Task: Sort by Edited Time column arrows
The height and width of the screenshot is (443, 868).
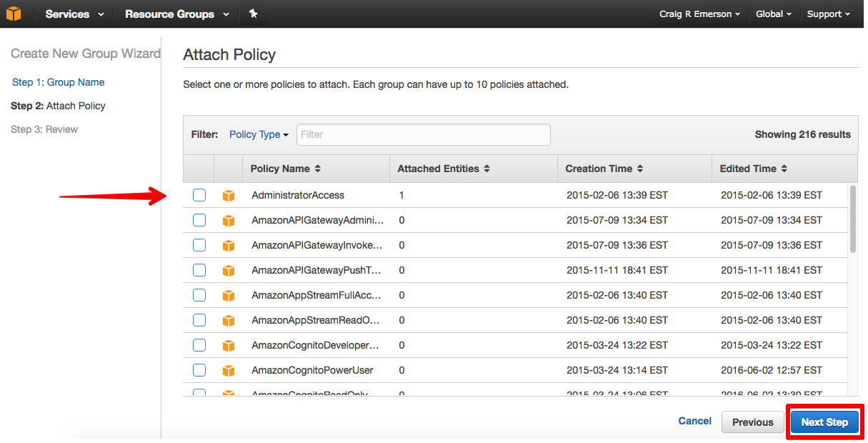Action: [784, 169]
